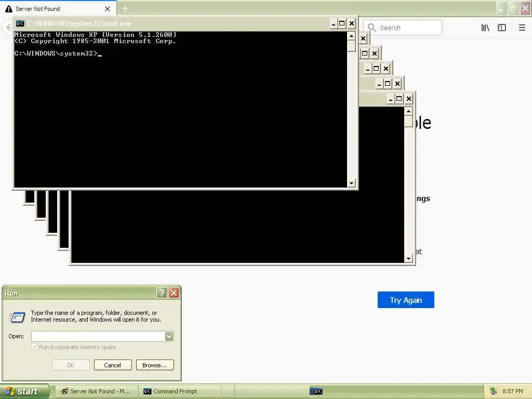
Task: Click the search magnifier icon
Action: pos(371,28)
